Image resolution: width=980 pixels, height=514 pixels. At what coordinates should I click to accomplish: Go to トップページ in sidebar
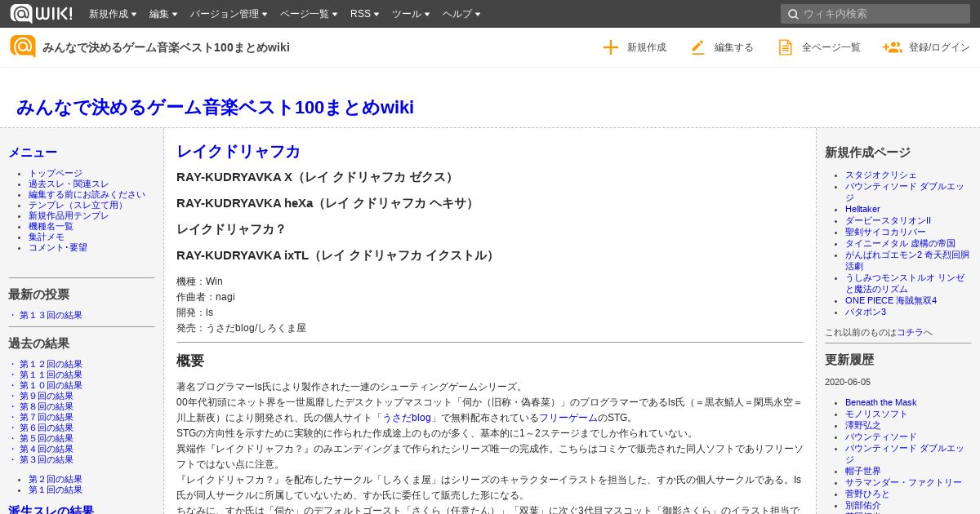click(x=56, y=173)
